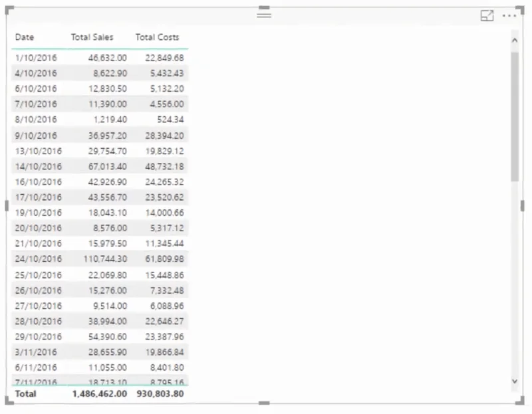Image resolution: width=532 pixels, height=414 pixels.
Task: Click the scroll up arrow
Action: (515, 41)
